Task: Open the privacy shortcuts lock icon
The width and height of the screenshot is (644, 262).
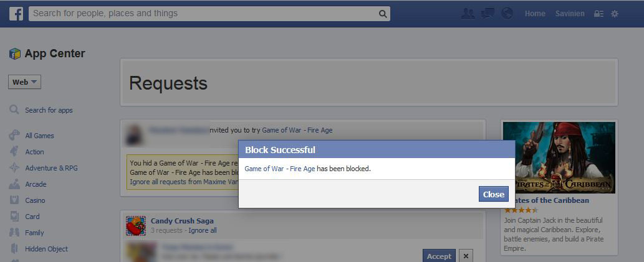Action: (598, 14)
